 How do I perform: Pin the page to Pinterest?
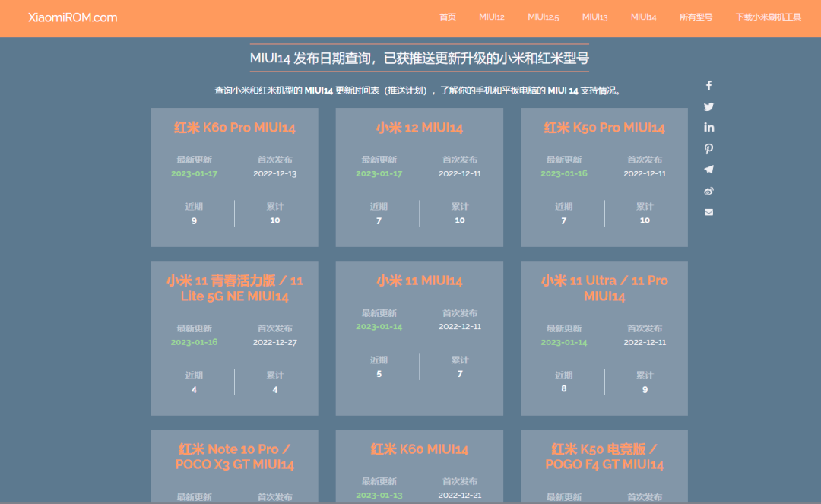click(x=708, y=148)
